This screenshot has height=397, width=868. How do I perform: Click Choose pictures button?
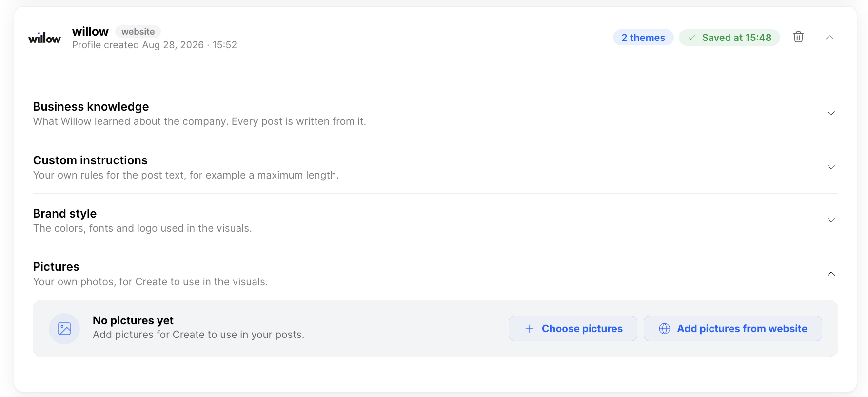(573, 329)
